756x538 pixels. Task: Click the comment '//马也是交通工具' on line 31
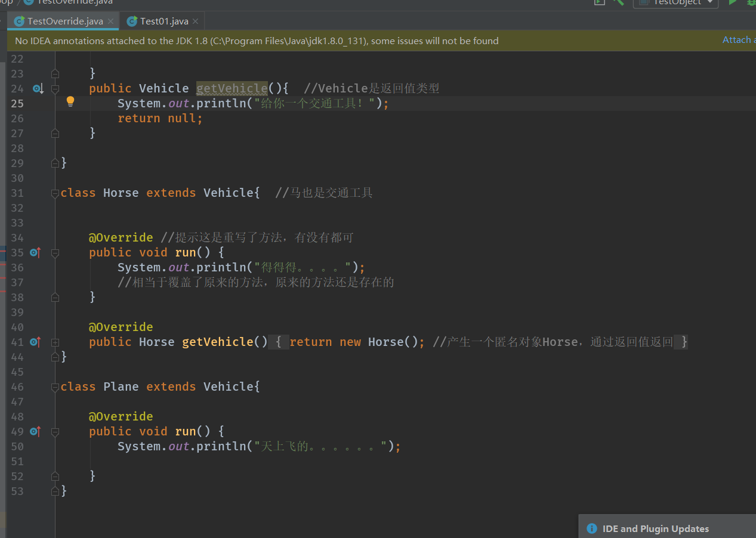point(324,193)
